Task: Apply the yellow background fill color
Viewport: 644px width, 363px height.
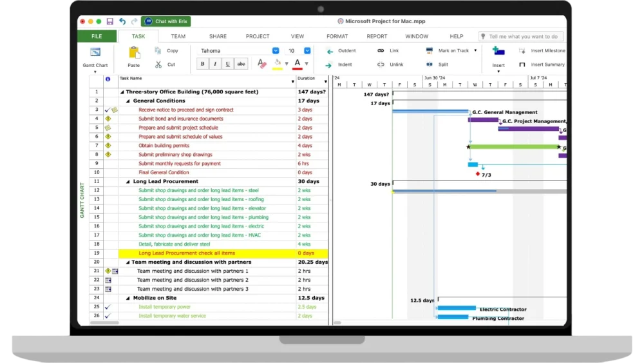Action: pos(278,64)
